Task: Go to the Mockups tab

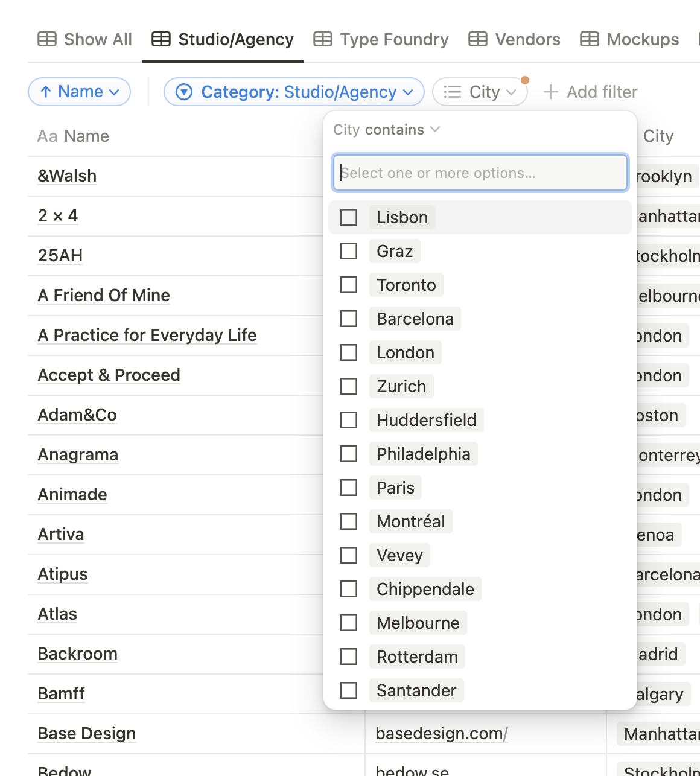Action: tap(629, 40)
